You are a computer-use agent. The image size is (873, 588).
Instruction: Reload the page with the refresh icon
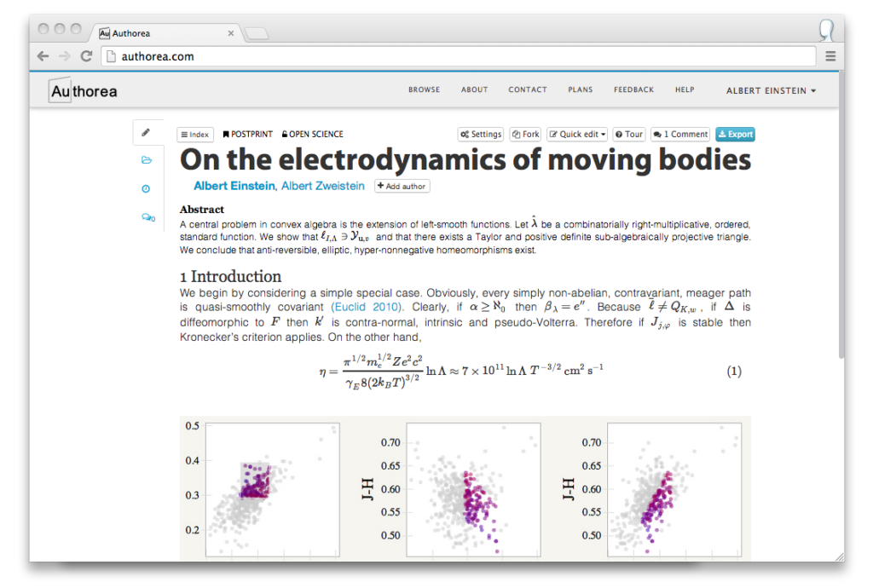[x=86, y=56]
